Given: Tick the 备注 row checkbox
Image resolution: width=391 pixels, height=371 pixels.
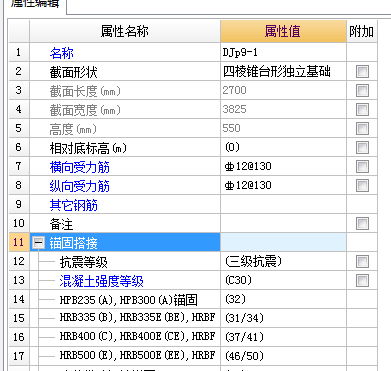Looking at the screenshot, I should click(362, 223).
